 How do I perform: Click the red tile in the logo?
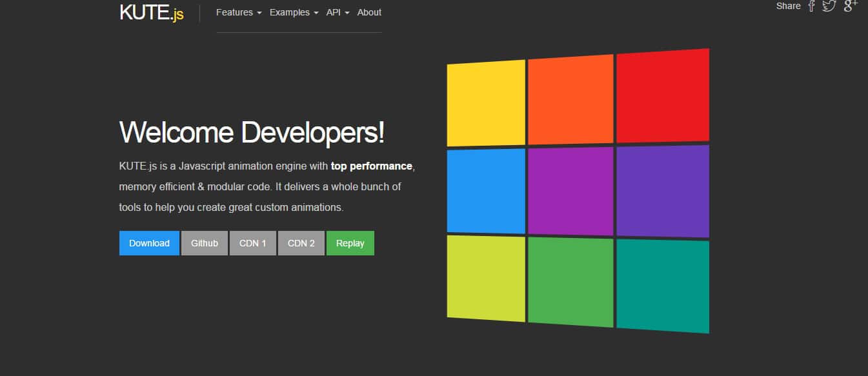[x=663, y=95]
